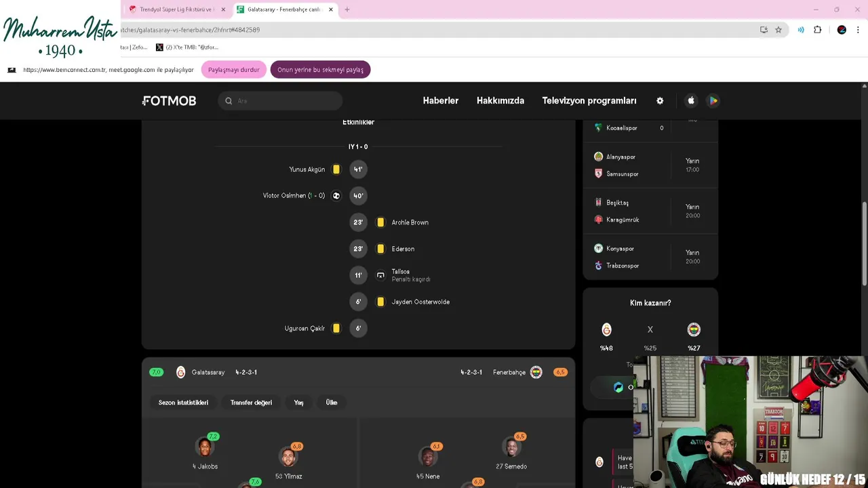868x488 pixels.
Task: Open the Konyaspor vs Trabzonspor match
Action: point(650,257)
